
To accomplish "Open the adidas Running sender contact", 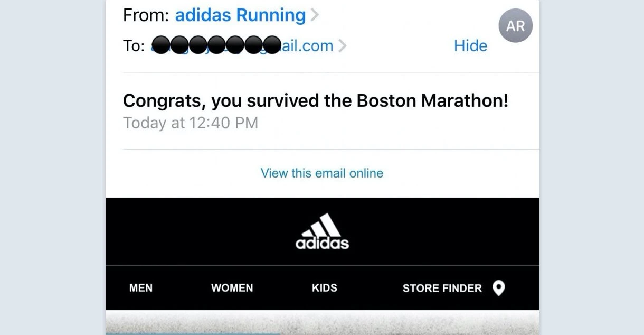I will pos(240,15).
